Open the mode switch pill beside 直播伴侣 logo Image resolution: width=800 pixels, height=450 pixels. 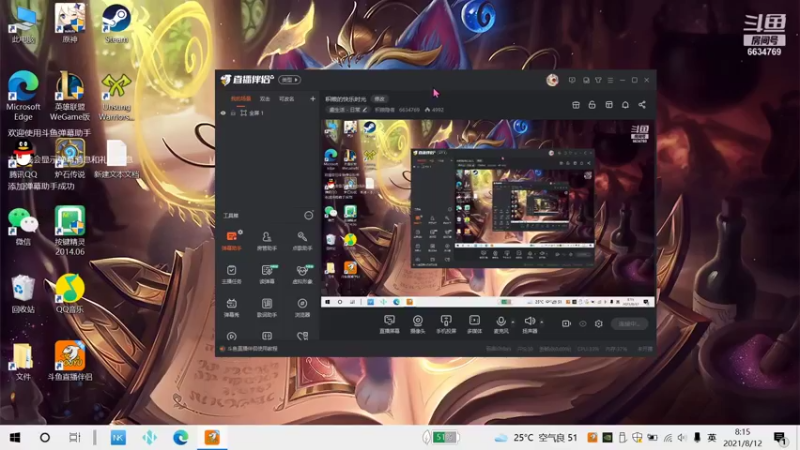point(289,80)
